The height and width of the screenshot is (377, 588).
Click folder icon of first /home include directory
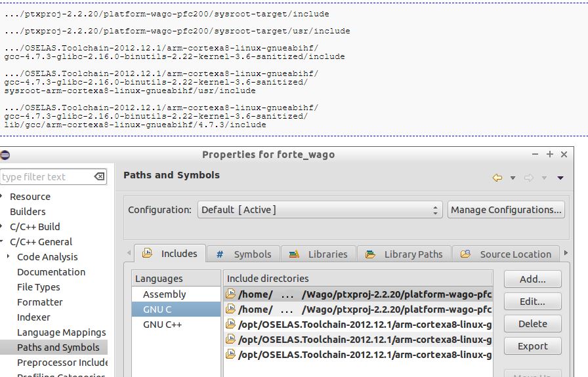coord(230,294)
